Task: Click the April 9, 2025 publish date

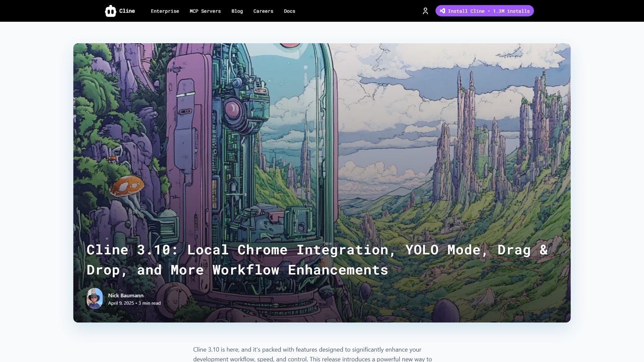Action: pos(121,303)
